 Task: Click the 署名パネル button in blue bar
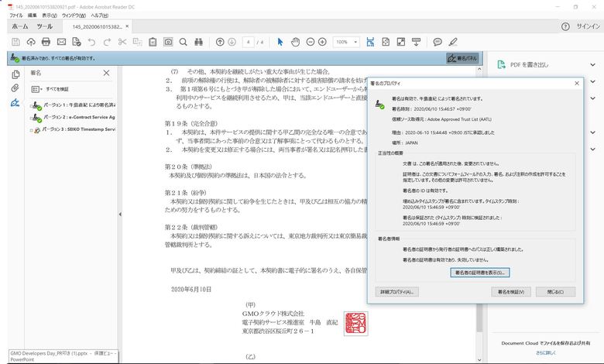point(462,58)
